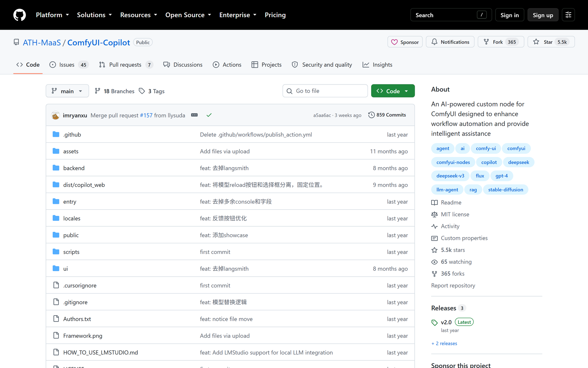588x368 pixels.
Task: Open the backend folder
Action: pos(74,168)
